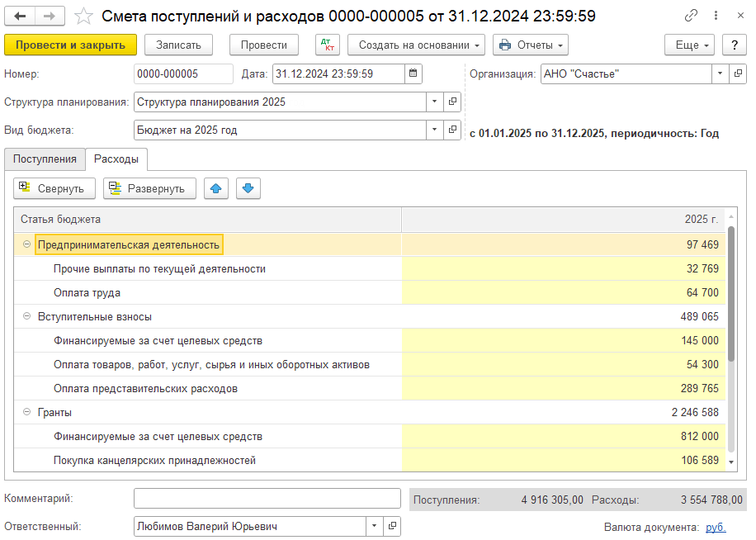Add document to favorites with star icon

[83, 16]
